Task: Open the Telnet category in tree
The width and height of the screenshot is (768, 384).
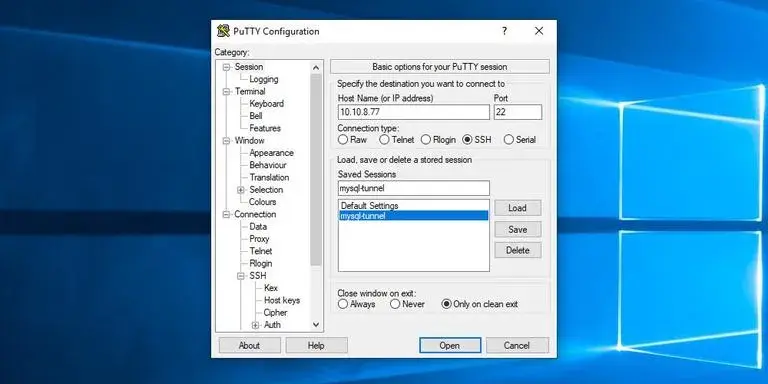Action: 261,251
